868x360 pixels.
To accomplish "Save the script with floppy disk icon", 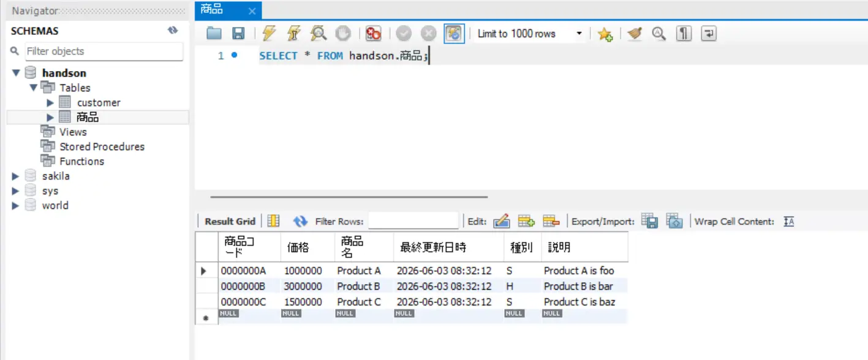I will (238, 34).
